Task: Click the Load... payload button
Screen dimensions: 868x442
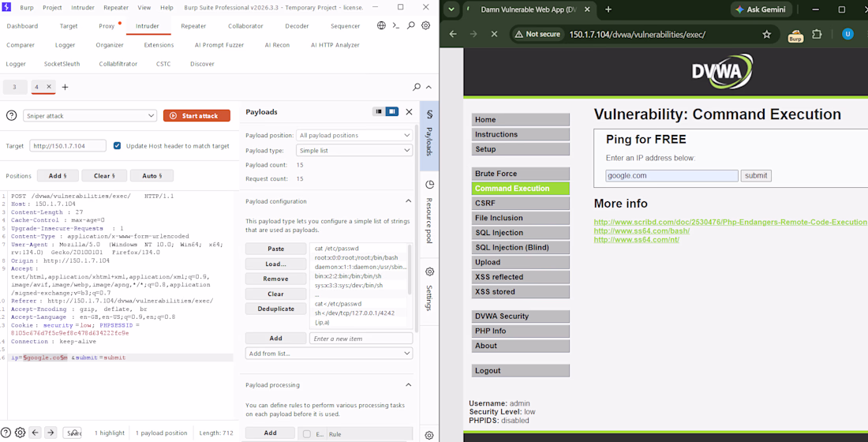Action: 275,264
